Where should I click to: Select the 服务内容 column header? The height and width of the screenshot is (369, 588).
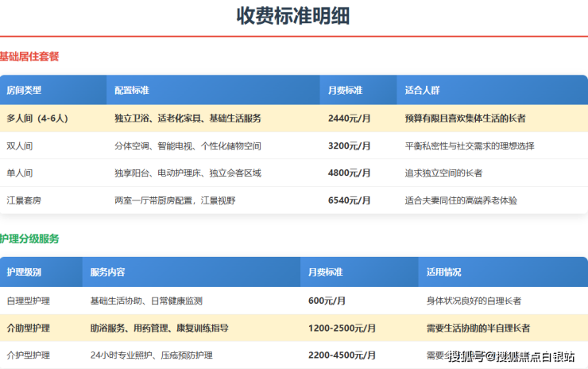[107, 272]
